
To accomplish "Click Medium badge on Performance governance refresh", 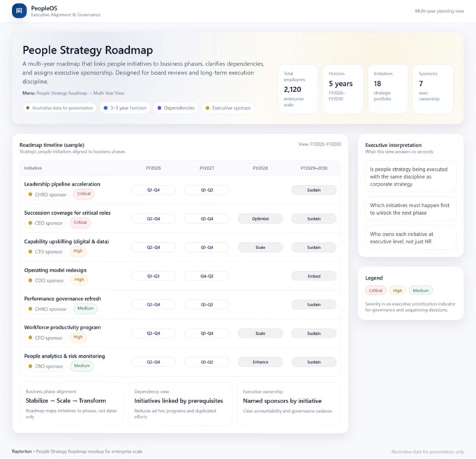I will click(85, 308).
